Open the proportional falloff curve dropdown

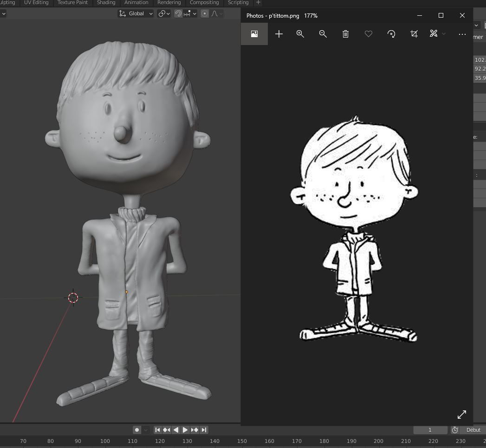pos(217,13)
